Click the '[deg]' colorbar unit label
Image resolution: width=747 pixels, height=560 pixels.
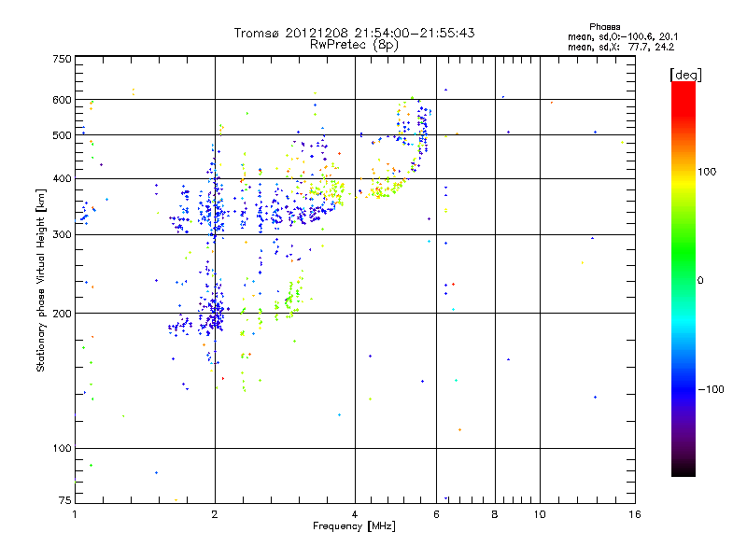[685, 75]
